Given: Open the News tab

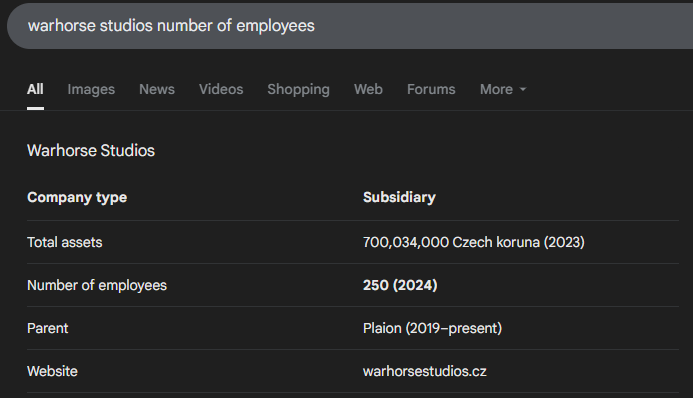Looking at the screenshot, I should click(x=157, y=89).
